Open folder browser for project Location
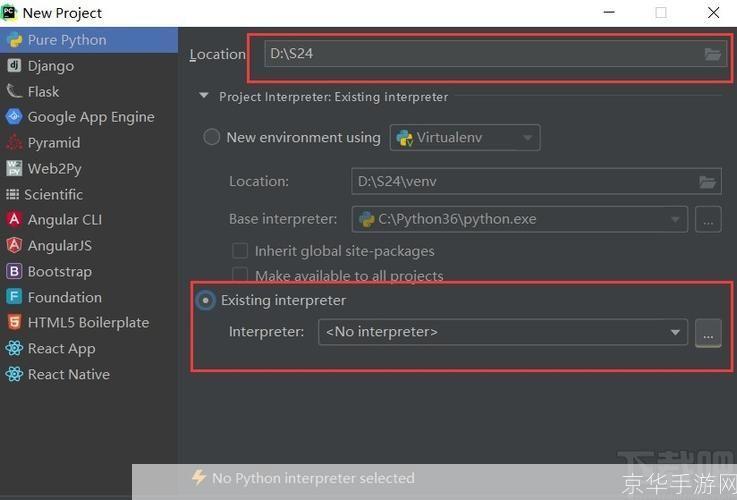This screenshot has height=500, width=737. coord(712,54)
